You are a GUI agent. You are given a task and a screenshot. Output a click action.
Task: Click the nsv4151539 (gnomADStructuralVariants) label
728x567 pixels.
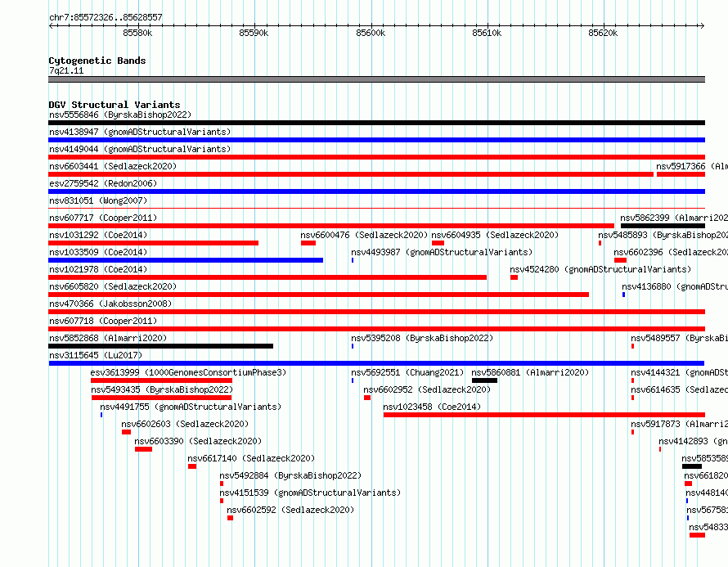[310, 493]
